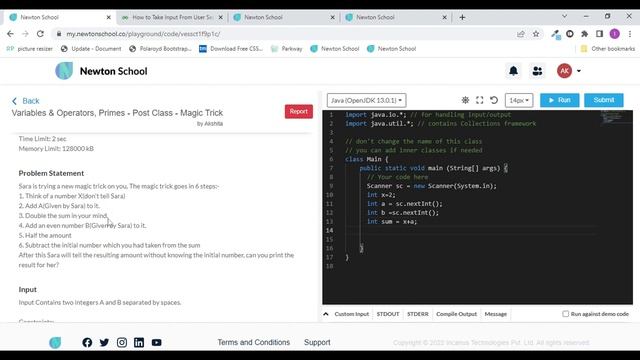Open the community people icon
This screenshot has height=360, width=640.
tap(537, 71)
